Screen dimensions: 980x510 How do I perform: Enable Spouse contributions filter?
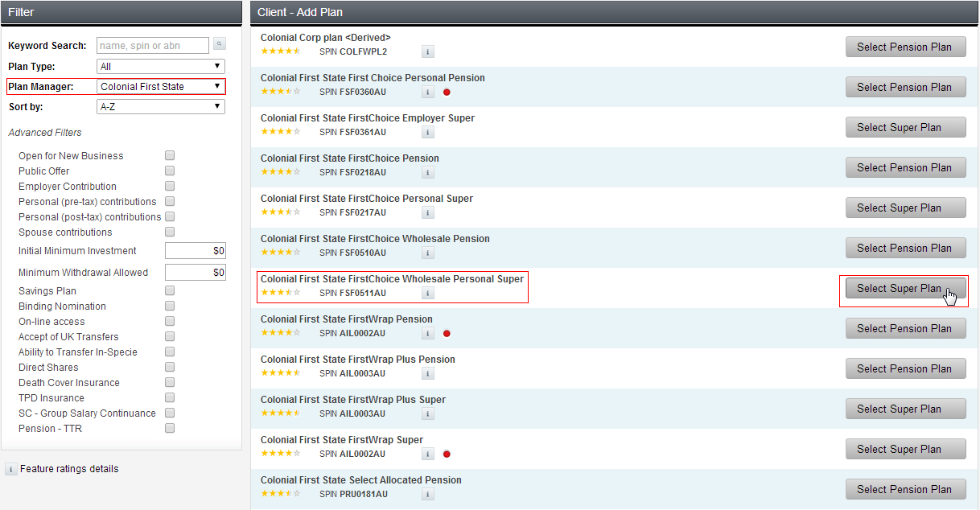coord(170,232)
